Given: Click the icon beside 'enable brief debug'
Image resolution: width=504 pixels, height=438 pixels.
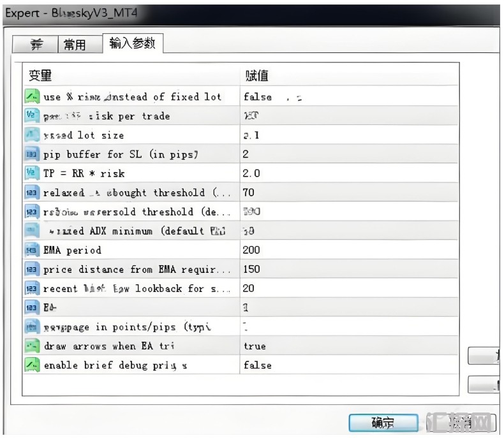Looking at the screenshot, I should coord(32,365).
